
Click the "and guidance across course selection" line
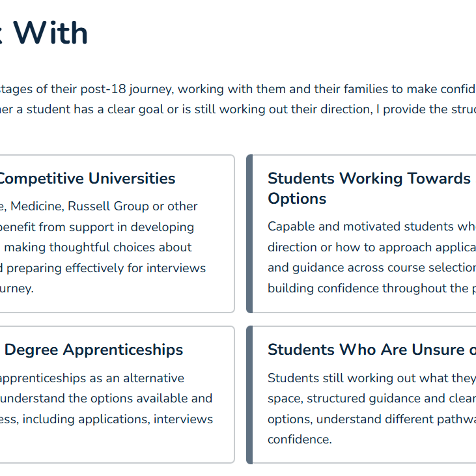coord(371,268)
